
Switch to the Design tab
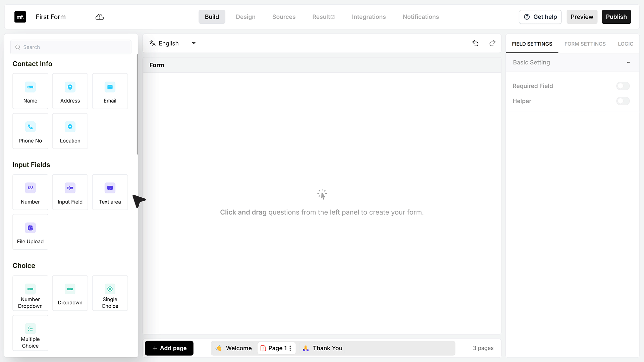246,17
